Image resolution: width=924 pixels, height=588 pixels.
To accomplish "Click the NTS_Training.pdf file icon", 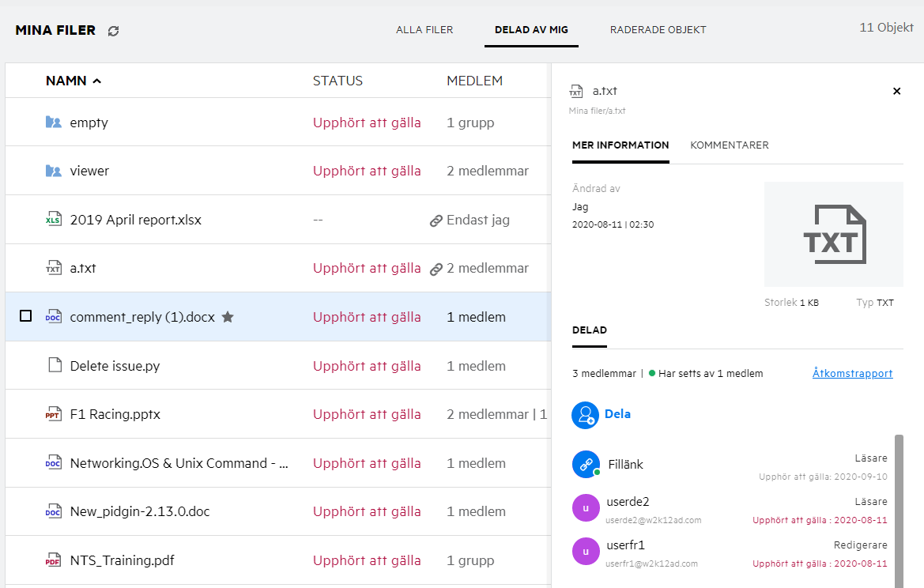I will pos(53,560).
